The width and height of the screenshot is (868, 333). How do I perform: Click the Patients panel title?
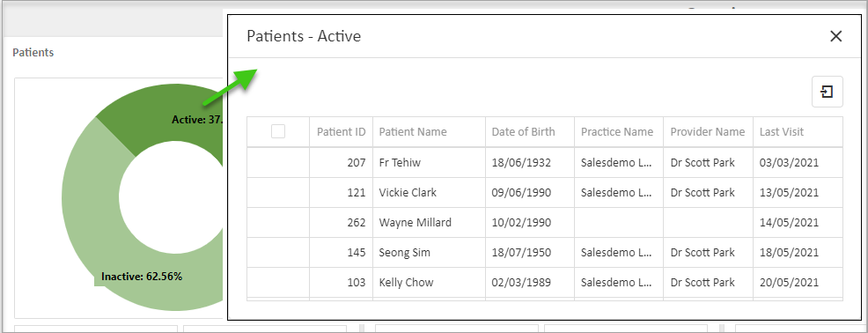[x=33, y=53]
